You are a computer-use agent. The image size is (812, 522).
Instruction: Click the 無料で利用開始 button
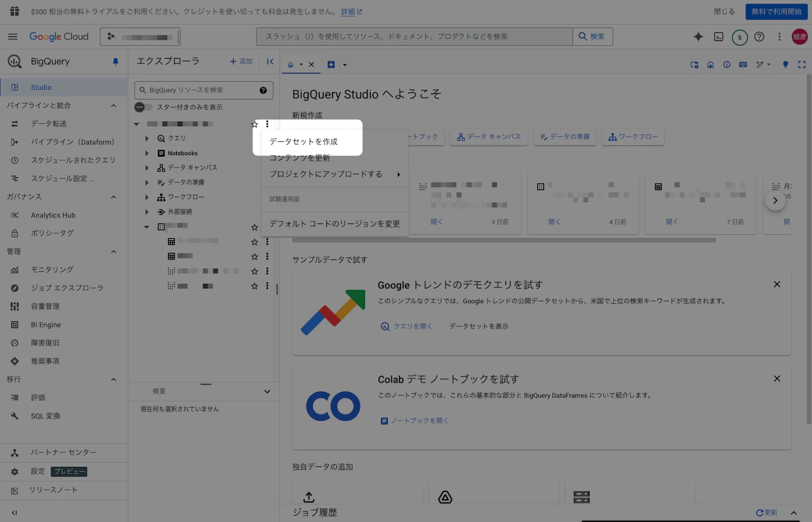[776, 11]
